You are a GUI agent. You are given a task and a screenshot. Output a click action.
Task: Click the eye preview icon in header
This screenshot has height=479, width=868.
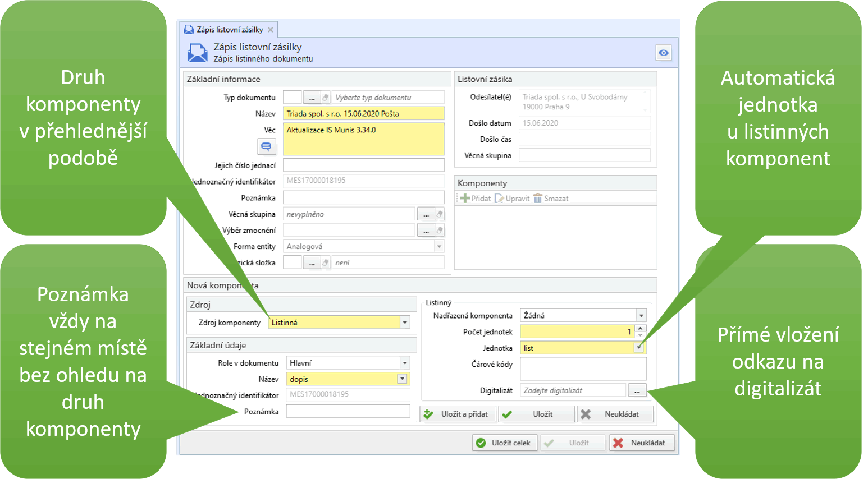[x=663, y=53]
